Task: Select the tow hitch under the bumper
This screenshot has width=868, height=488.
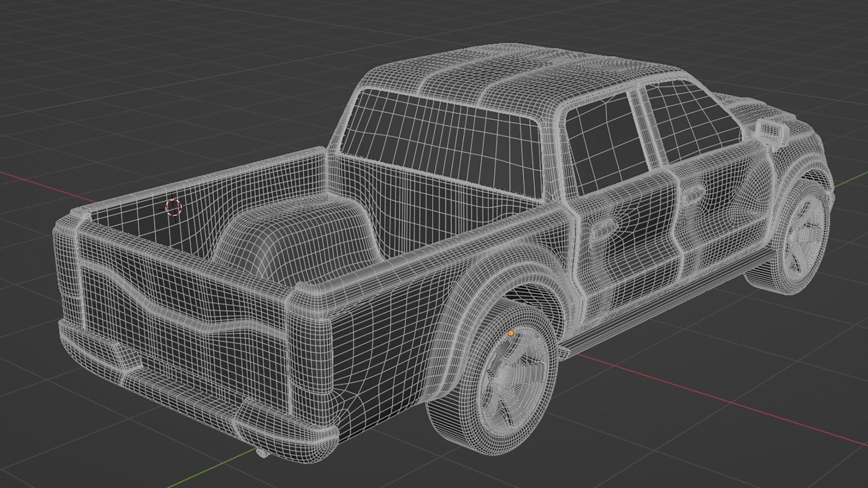Action: tap(262, 452)
